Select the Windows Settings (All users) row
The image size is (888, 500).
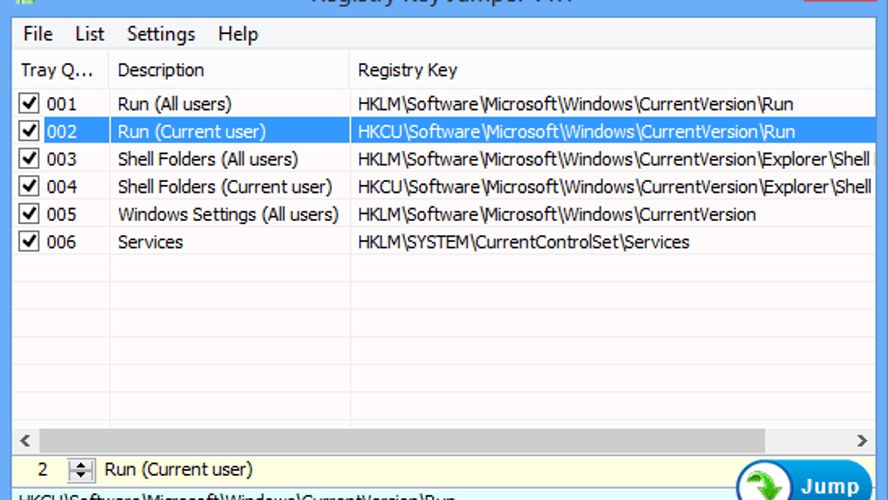pos(228,215)
